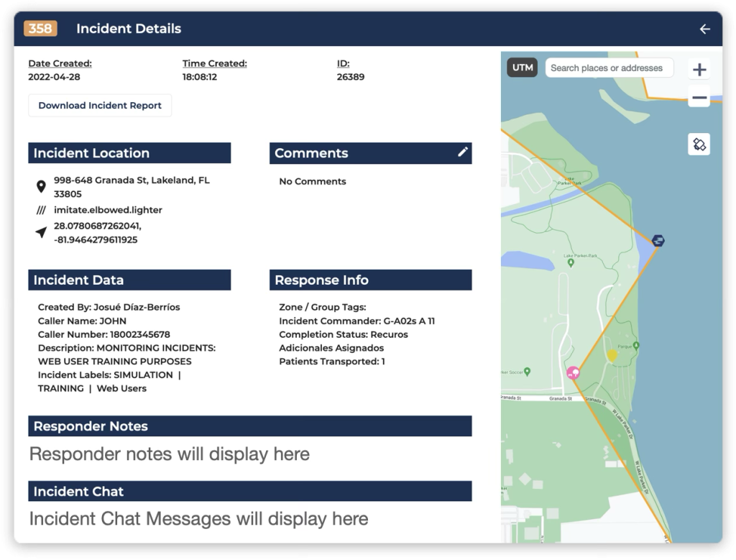Click the Incident Labels: SIMULATION line
736x560 pixels.
pyautogui.click(x=109, y=375)
